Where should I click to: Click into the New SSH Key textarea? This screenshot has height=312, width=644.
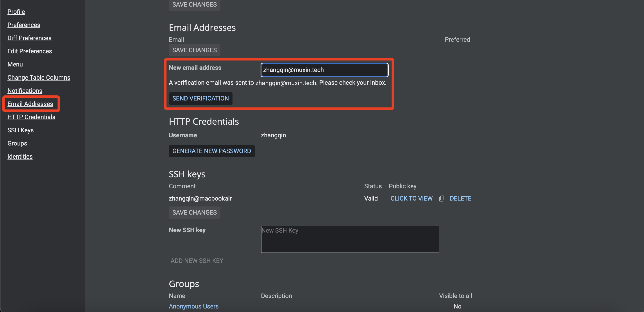(349, 239)
